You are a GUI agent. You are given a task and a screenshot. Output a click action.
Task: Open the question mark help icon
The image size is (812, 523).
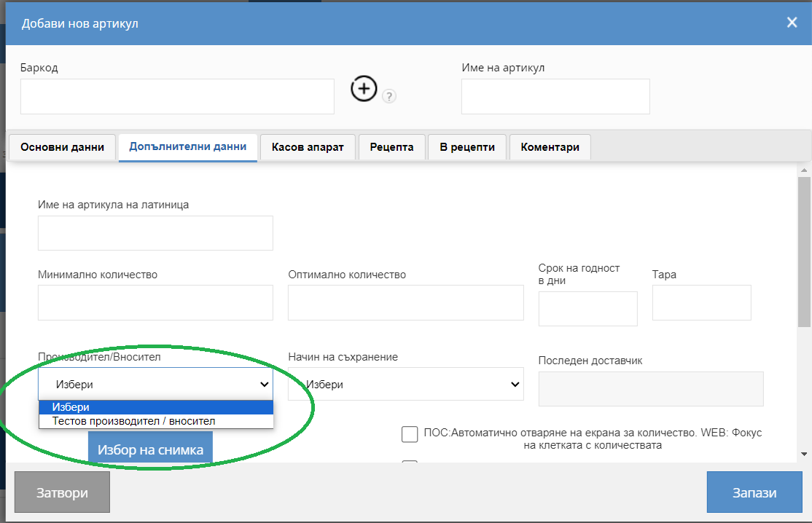[x=389, y=95]
